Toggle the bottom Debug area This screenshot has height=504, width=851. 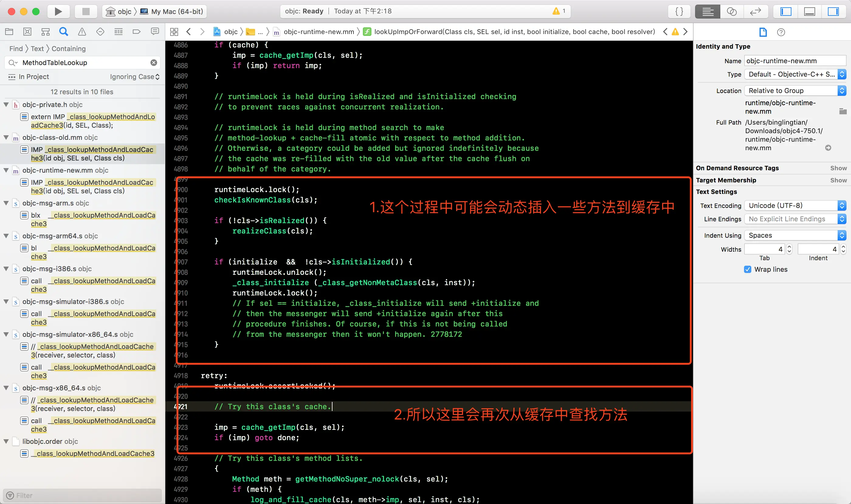click(809, 11)
